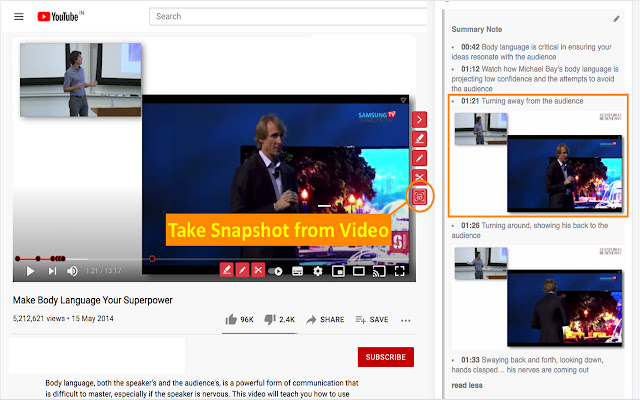Viewport: 640px width, 400px height.
Task: Jump to 00:42 timestamp note
Action: [470, 47]
